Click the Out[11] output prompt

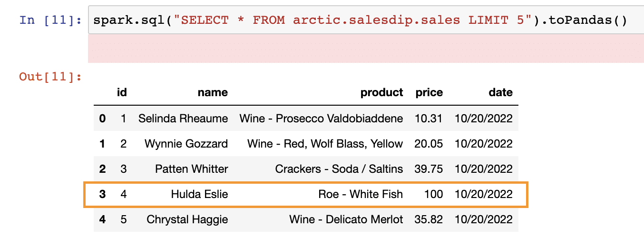point(50,76)
